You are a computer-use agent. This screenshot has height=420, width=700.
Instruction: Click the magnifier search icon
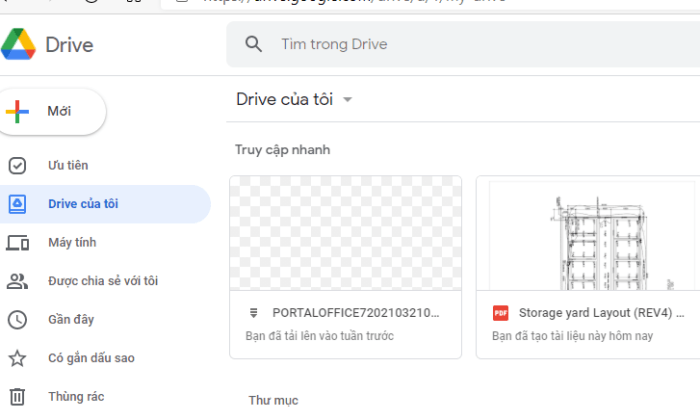(253, 44)
